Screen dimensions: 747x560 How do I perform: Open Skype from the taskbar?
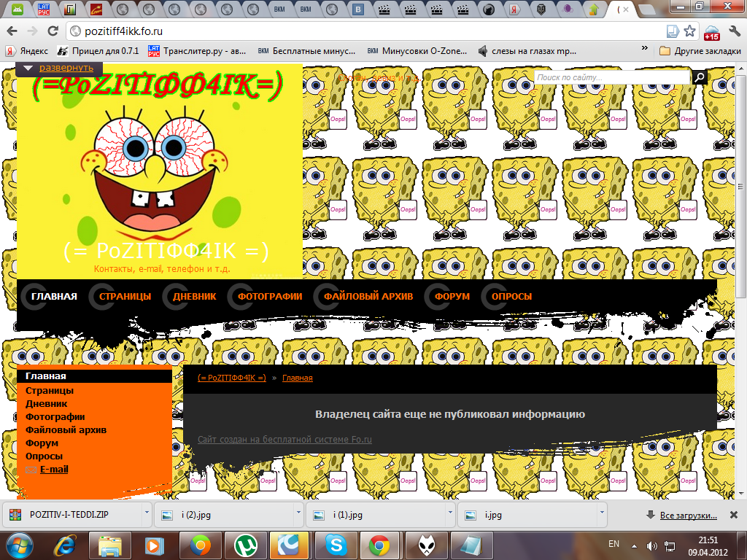pos(336,545)
